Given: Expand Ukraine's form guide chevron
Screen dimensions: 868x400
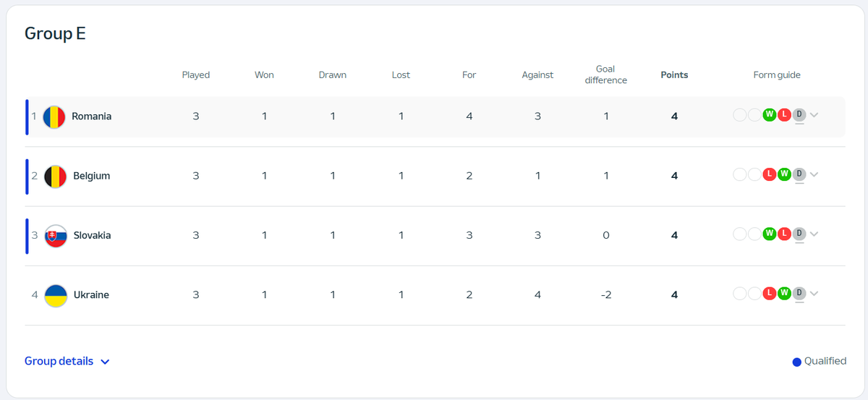Looking at the screenshot, I should click(x=814, y=294).
